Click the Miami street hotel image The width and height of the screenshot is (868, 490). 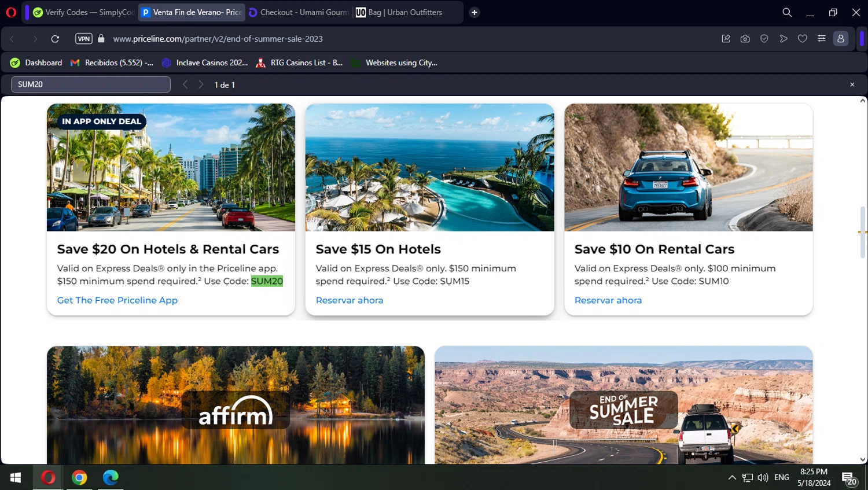point(171,167)
